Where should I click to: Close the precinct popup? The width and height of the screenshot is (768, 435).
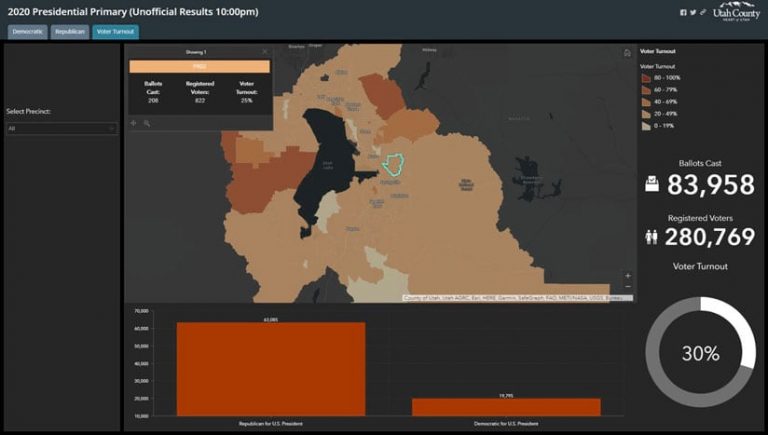coord(265,51)
